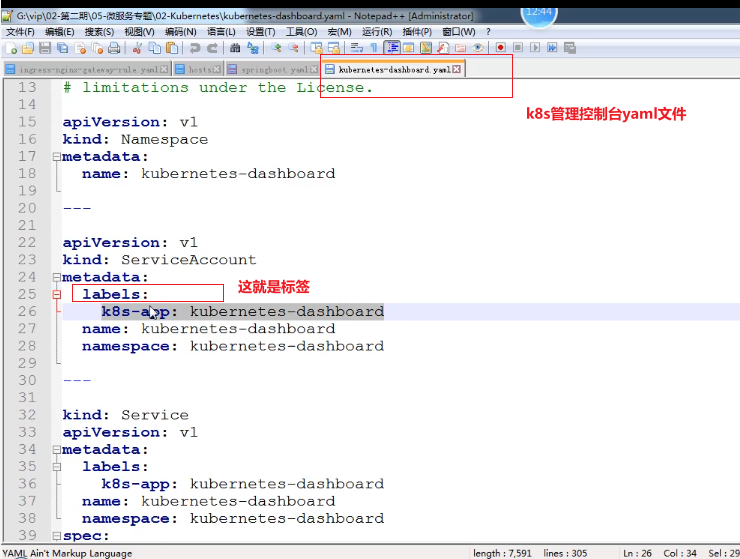The height and width of the screenshot is (559, 740).
Task: Click the Close All documents toolbar icon
Action: coord(97,48)
